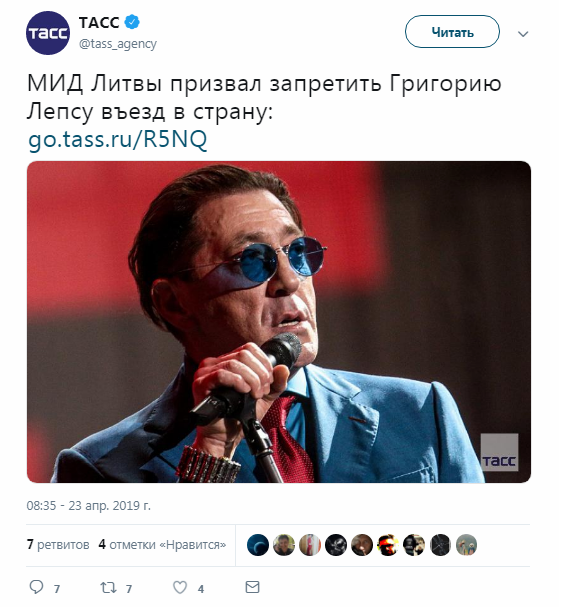This screenshot has width=563, height=607.
Task: Like the tweet with heart icon
Action: [180, 588]
